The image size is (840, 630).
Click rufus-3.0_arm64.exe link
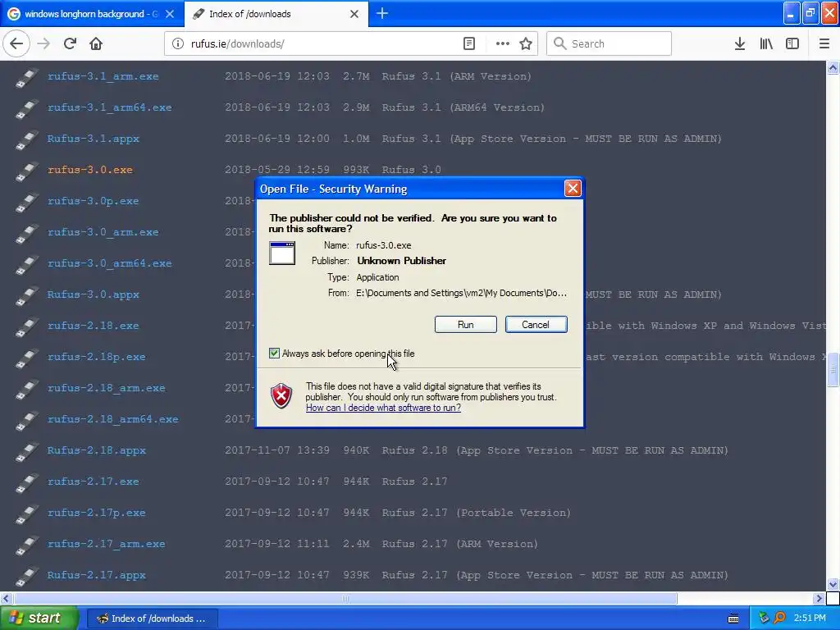(110, 263)
